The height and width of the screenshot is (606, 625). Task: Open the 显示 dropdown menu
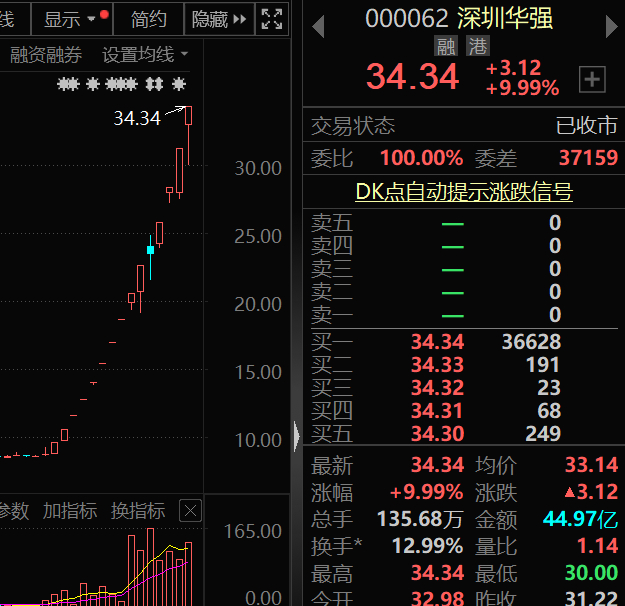click(x=72, y=19)
